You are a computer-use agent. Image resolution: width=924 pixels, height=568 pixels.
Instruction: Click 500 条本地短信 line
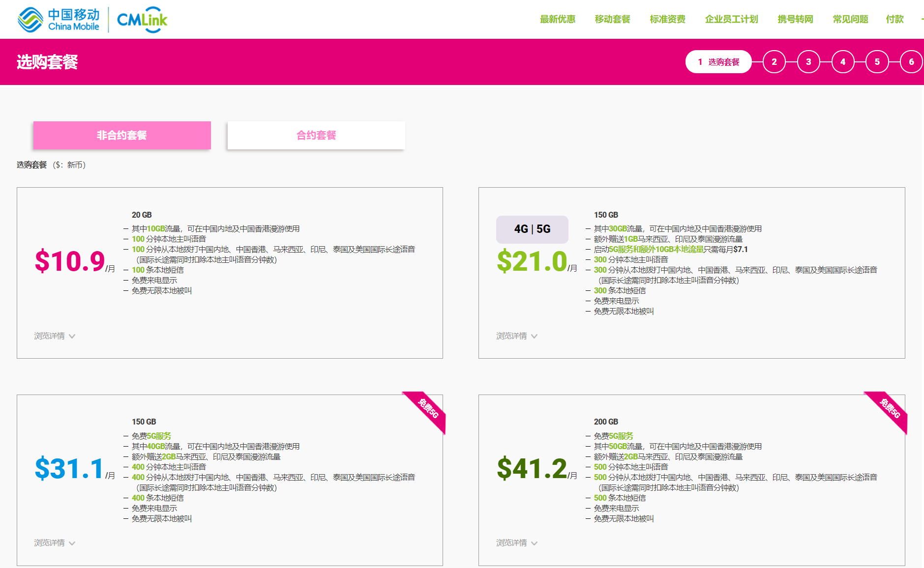620,498
